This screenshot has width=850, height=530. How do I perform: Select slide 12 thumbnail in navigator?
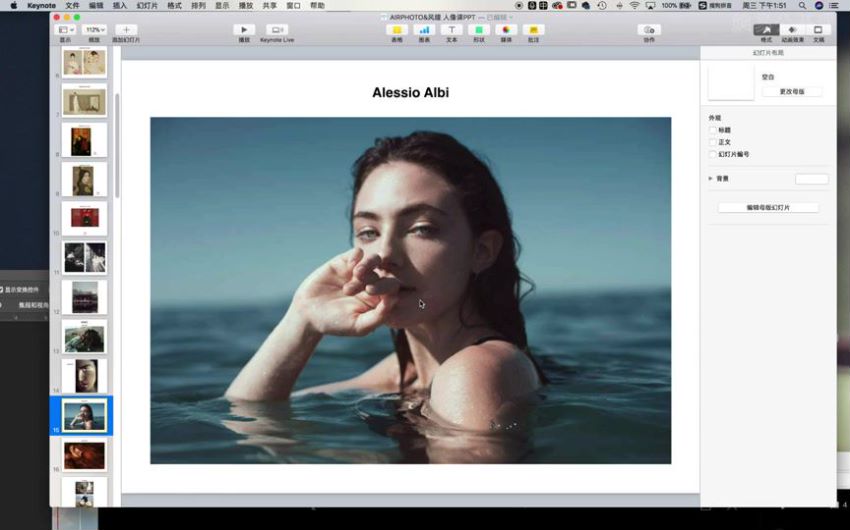[84, 297]
